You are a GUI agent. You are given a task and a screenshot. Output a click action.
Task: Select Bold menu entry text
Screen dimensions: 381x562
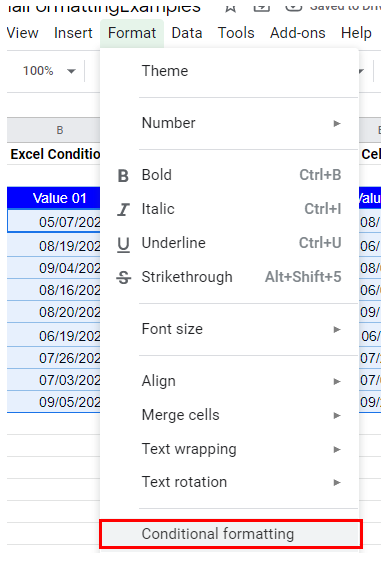pyautogui.click(x=157, y=175)
